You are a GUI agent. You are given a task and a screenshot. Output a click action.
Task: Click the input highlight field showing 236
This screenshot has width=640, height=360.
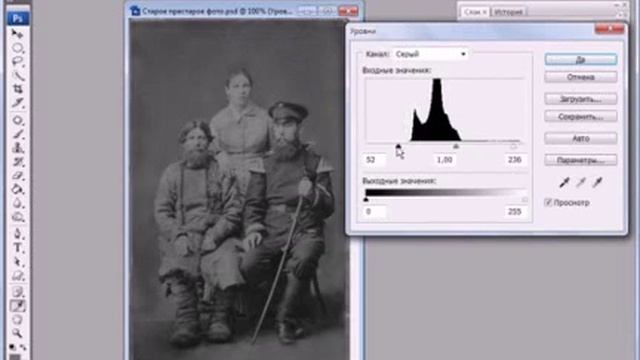515,160
